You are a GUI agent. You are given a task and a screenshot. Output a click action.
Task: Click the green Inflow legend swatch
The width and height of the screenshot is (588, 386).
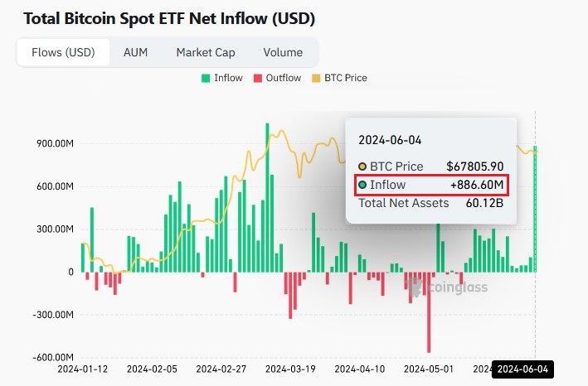click(x=205, y=78)
